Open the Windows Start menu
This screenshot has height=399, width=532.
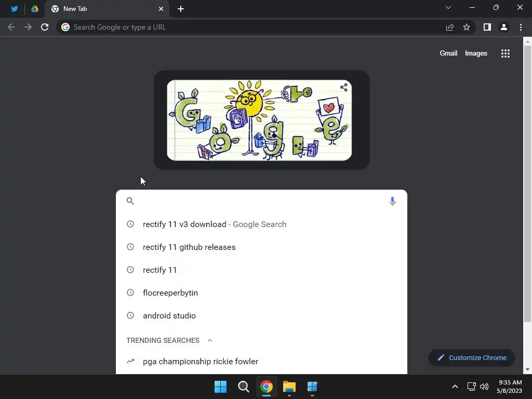tap(220, 387)
